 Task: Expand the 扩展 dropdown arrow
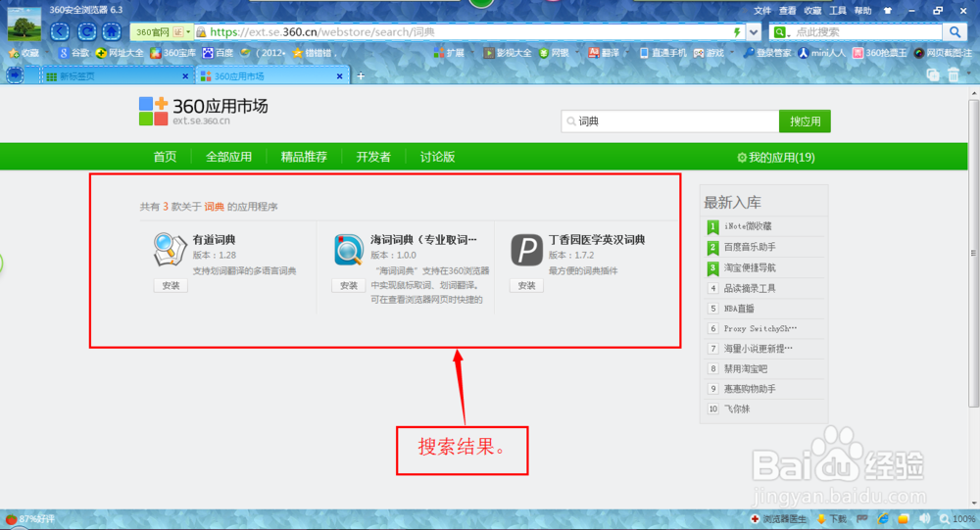coord(471,53)
